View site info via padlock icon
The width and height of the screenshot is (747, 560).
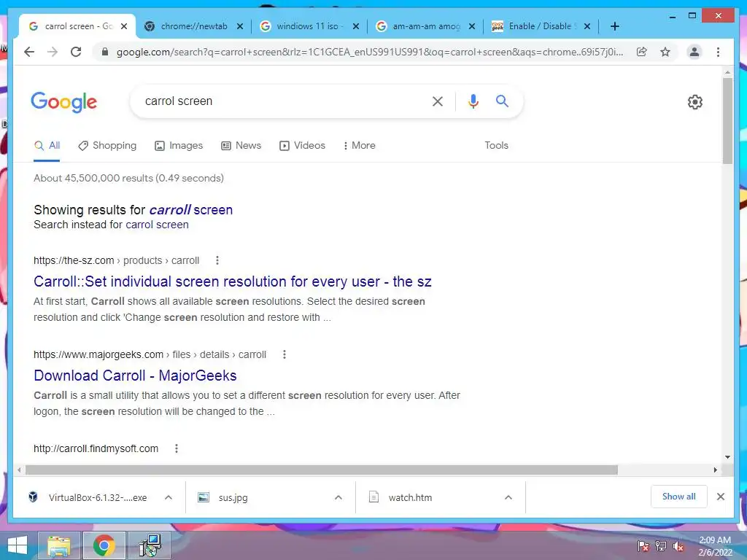105,52
